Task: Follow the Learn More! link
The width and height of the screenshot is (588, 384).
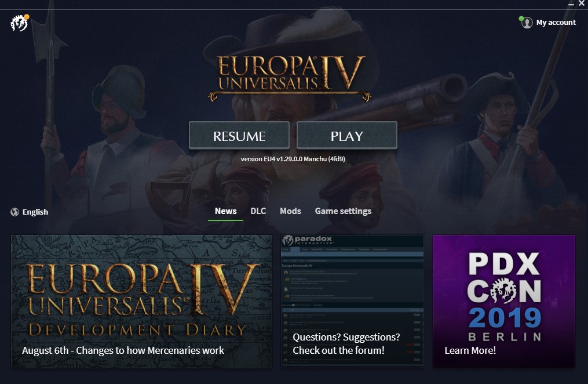Action: [470, 350]
